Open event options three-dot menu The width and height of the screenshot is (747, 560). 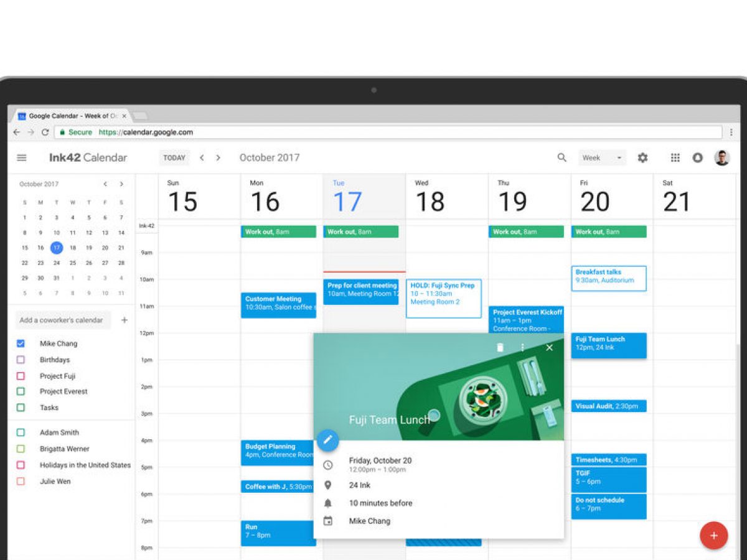pyautogui.click(x=522, y=348)
